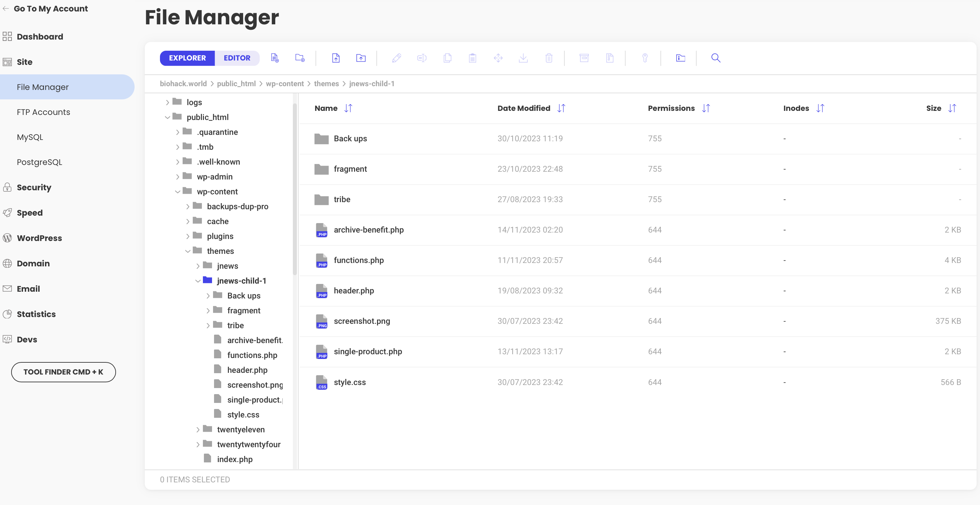This screenshot has height=505, width=980.
Task: Expand the cache folder
Action: [x=188, y=221]
